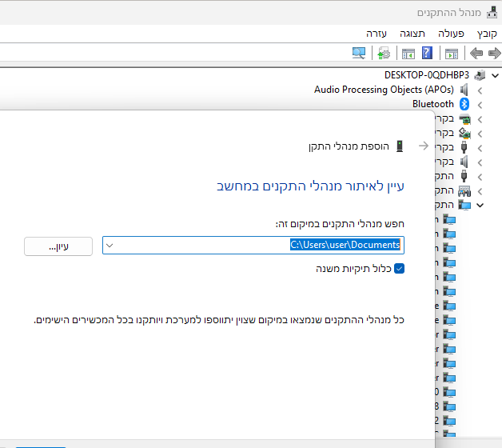Click the DESKTOP-0QDHBP3 computer icon
This screenshot has width=502, height=448.
coord(479,74)
